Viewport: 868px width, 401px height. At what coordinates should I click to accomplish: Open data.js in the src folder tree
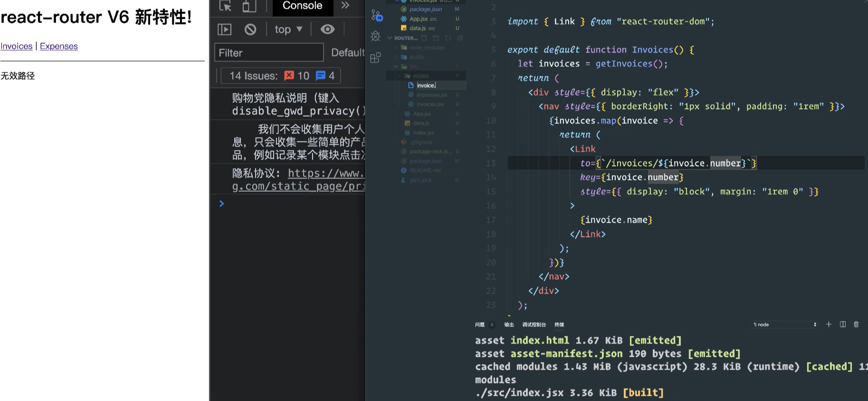(421, 123)
